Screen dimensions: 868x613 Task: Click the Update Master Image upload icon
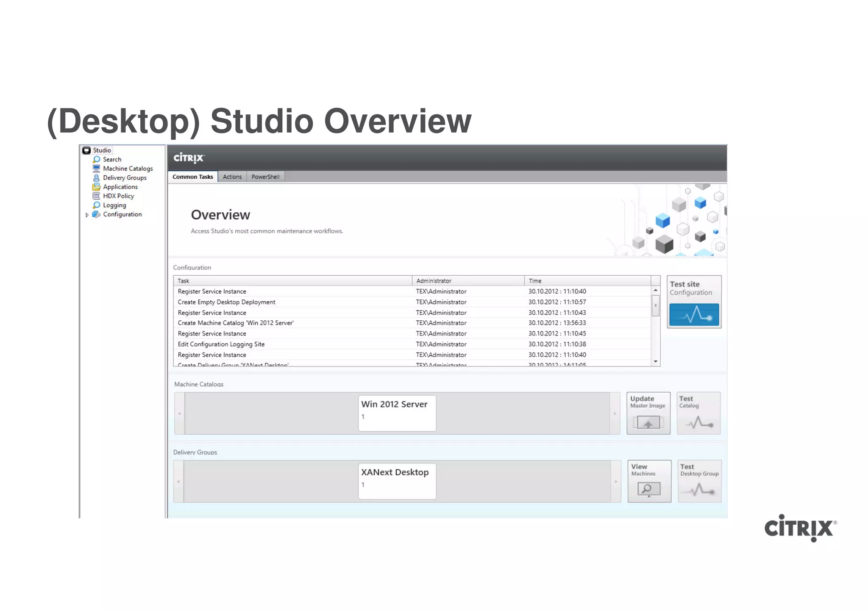click(648, 422)
